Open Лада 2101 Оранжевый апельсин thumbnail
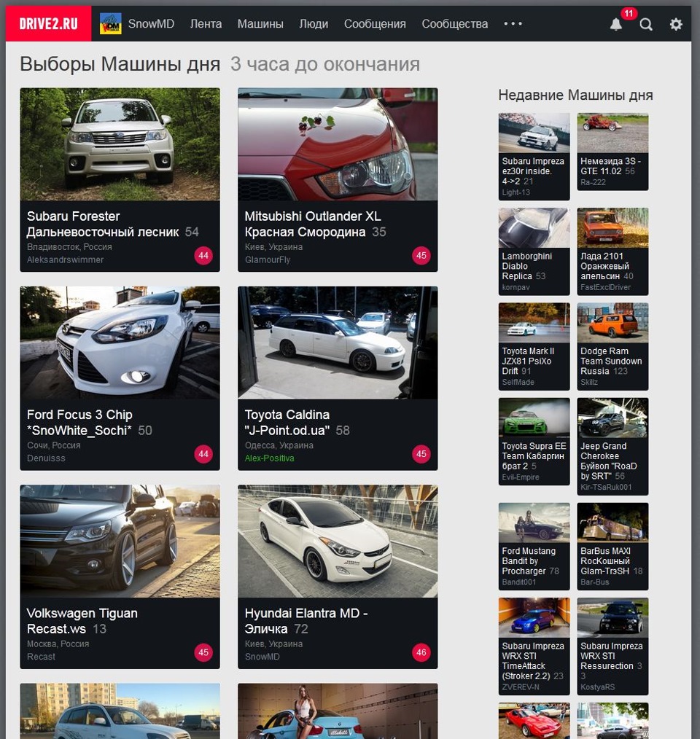This screenshot has height=739, width=700. [x=612, y=227]
